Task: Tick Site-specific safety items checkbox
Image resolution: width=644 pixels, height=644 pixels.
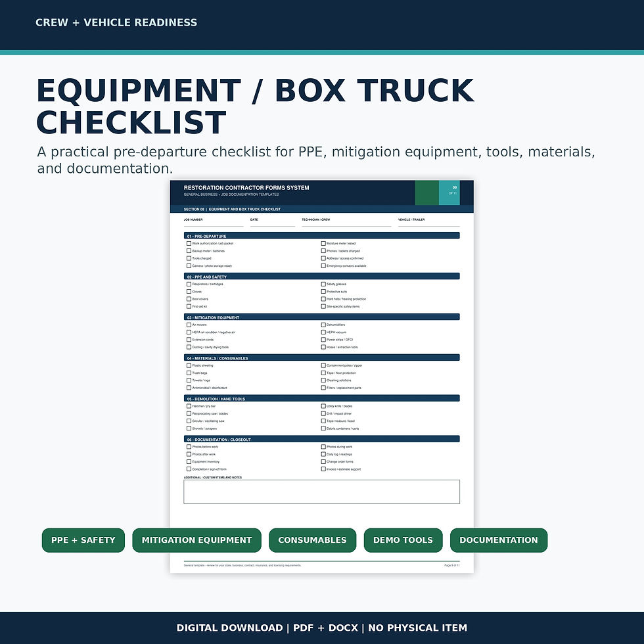Action: (x=323, y=306)
